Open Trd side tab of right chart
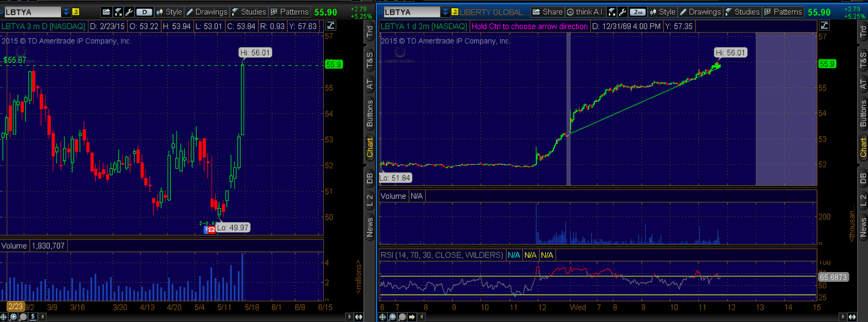The height and width of the screenshot is (322, 868). coord(863,32)
